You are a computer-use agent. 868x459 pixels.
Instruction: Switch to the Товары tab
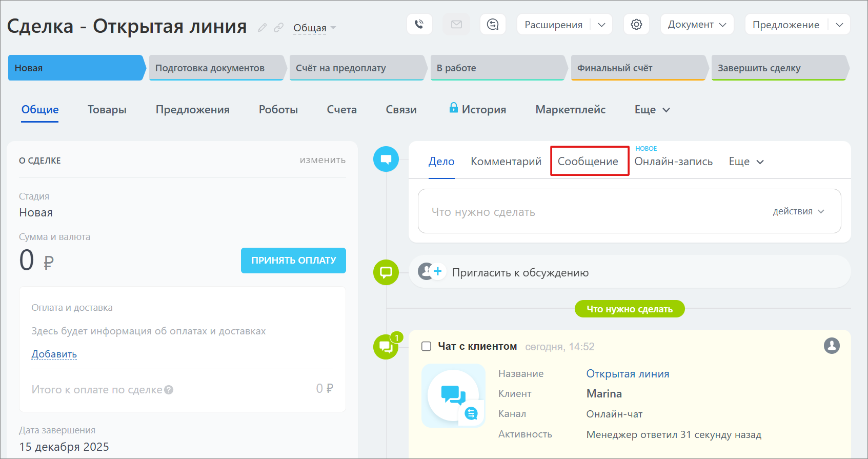[x=107, y=109]
